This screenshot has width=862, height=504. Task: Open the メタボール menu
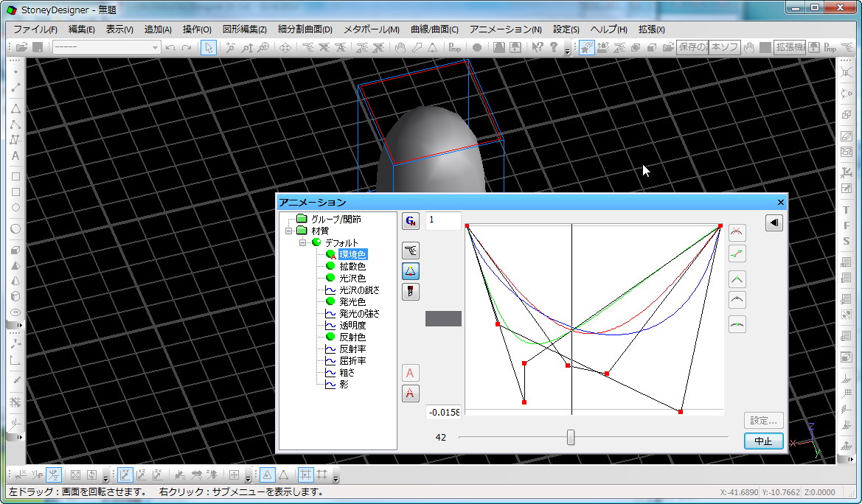point(371,29)
